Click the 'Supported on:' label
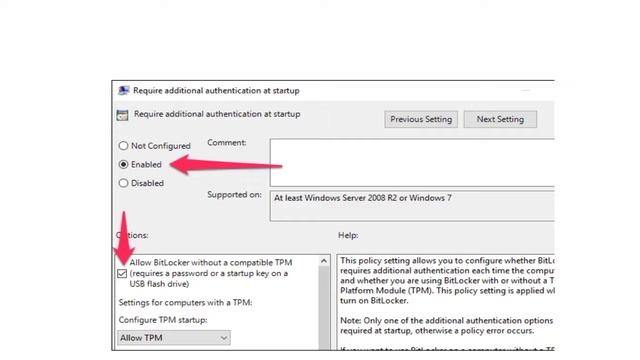Viewport: 640px width, 360px height. [234, 195]
